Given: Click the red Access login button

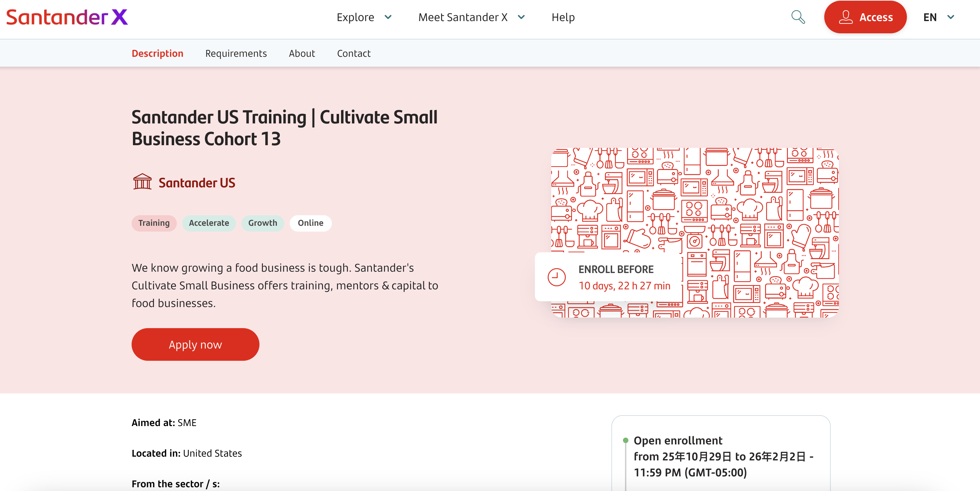Looking at the screenshot, I should point(865,17).
